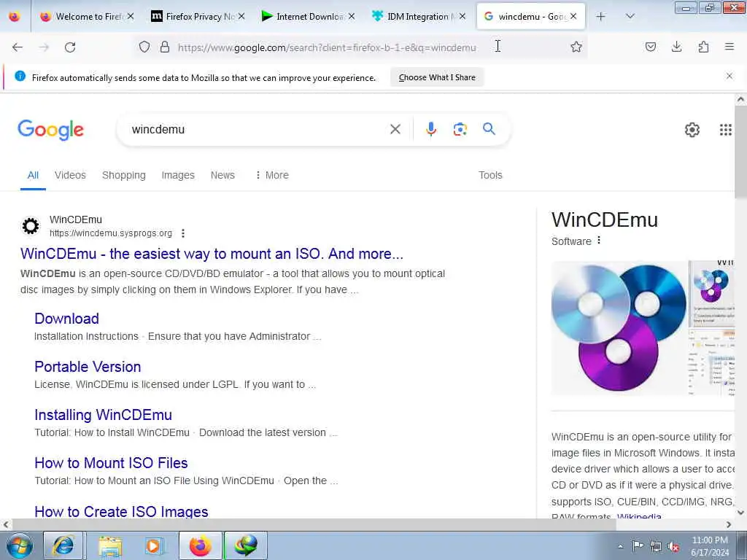Open Google quick settings gear
Image resolution: width=747 pixels, height=560 pixels.
692,130
